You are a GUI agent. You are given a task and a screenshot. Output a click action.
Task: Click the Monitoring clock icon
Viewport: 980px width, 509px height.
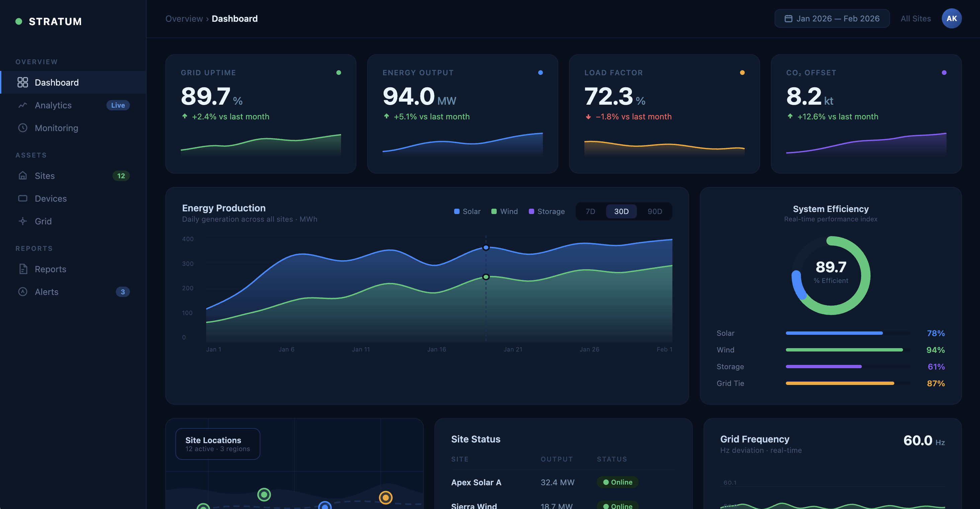coord(23,128)
